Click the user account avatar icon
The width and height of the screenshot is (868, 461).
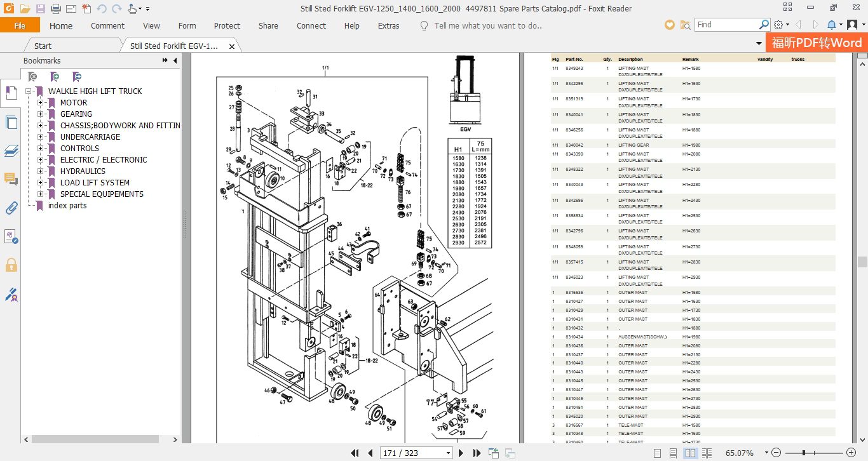tap(852, 25)
